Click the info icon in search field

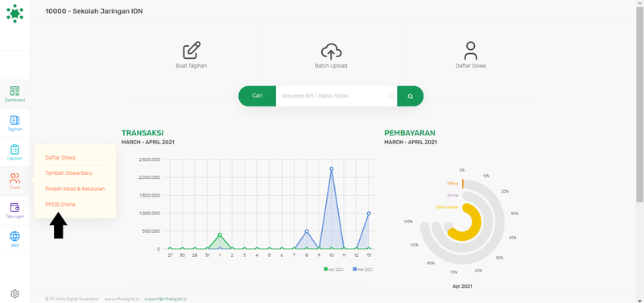pos(391,96)
